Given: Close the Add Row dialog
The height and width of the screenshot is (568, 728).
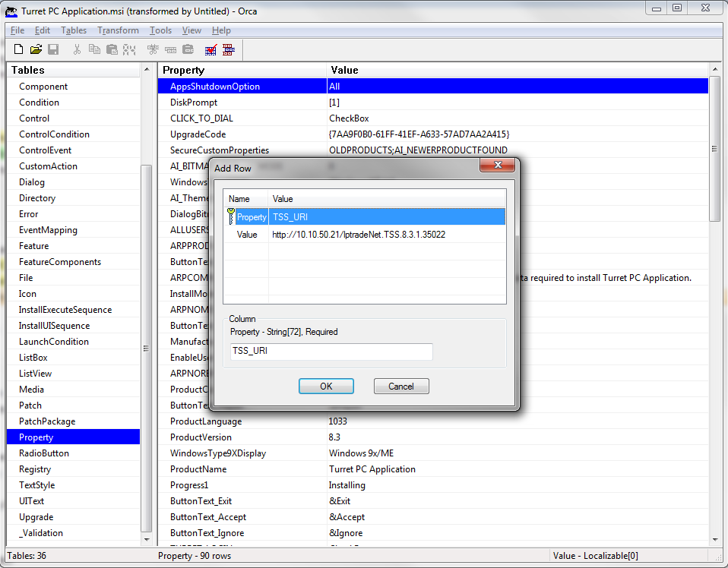Looking at the screenshot, I should click(497, 165).
